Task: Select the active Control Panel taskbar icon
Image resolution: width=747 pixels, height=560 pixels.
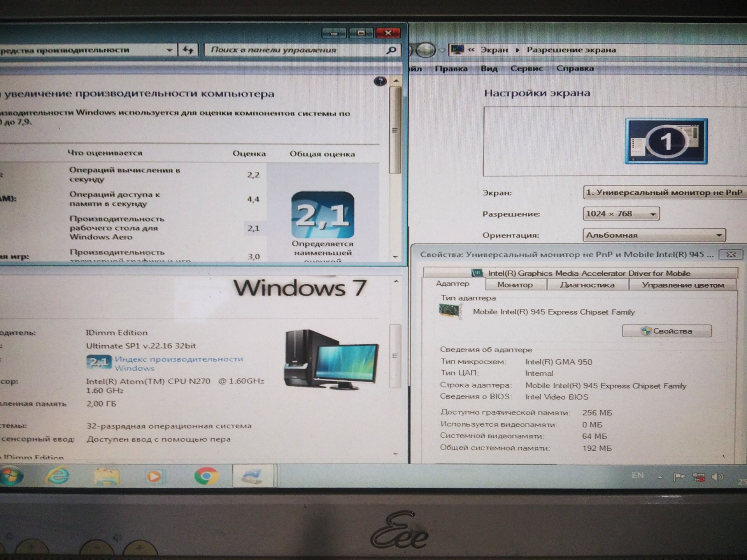Action: [x=253, y=476]
